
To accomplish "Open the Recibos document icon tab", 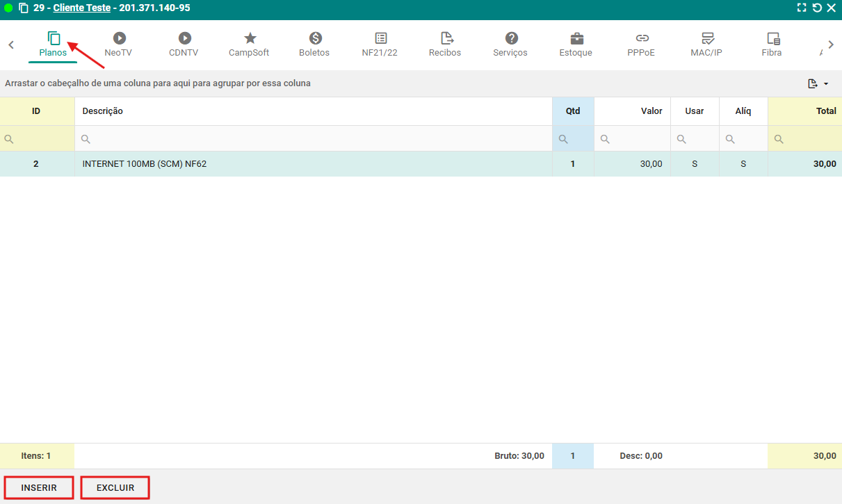I will [445, 38].
